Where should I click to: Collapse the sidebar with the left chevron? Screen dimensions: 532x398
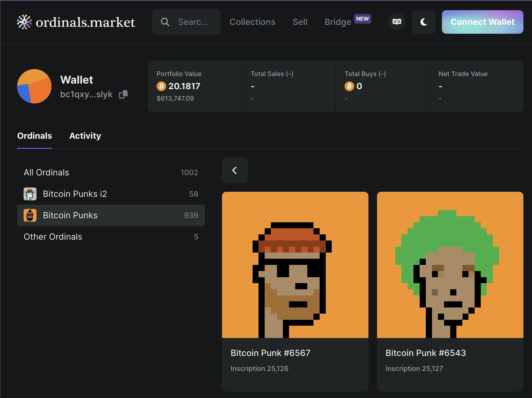[x=235, y=170]
